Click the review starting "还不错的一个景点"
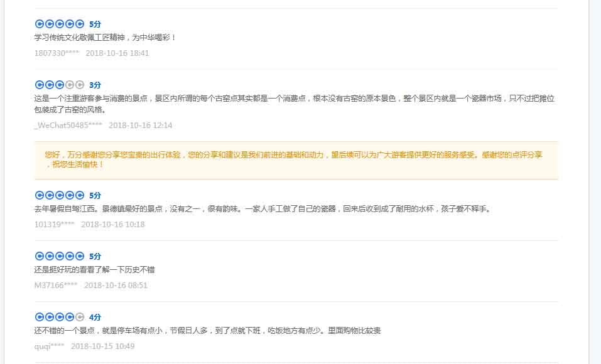The image size is (601, 364). [x=207, y=331]
